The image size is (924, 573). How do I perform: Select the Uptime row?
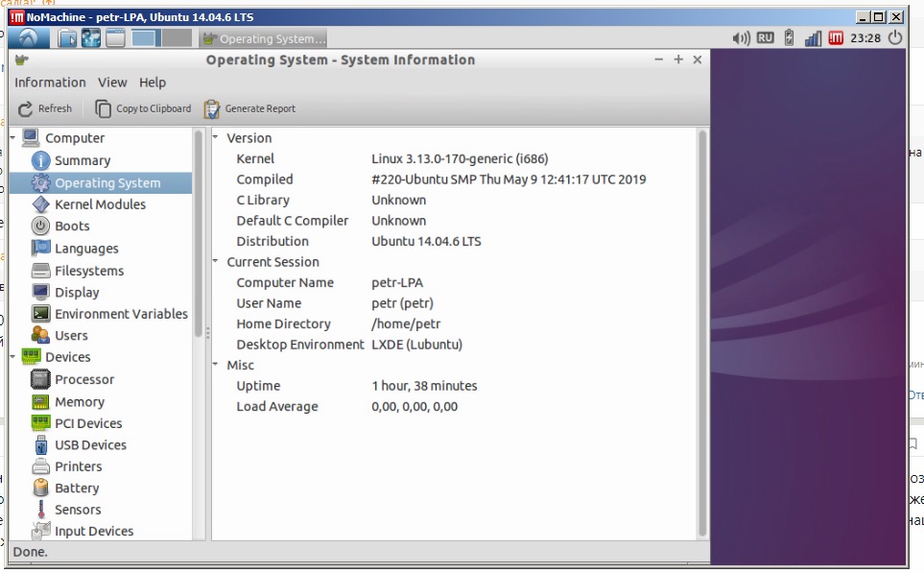(454, 386)
